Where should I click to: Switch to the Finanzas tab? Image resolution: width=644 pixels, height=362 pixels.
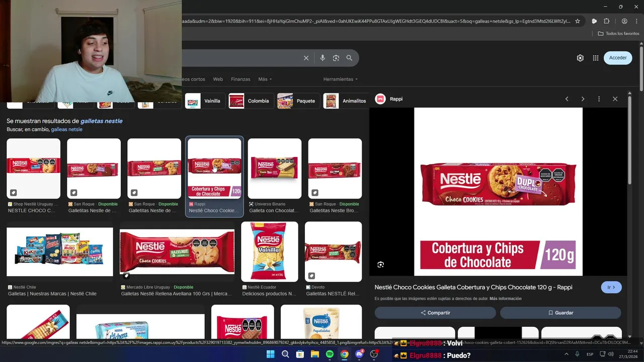(240, 79)
